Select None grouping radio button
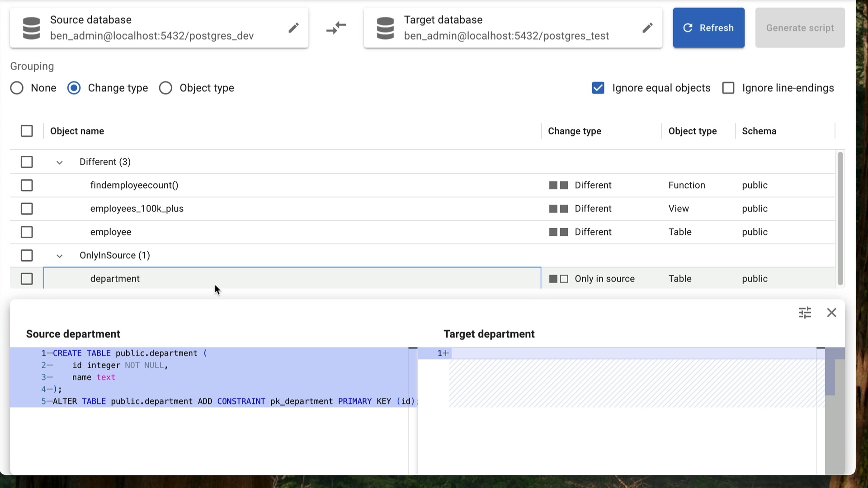The image size is (868, 488). tap(17, 88)
